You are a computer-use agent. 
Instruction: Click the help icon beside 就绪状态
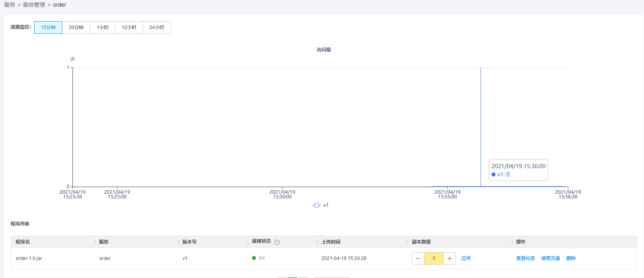[x=277, y=242]
